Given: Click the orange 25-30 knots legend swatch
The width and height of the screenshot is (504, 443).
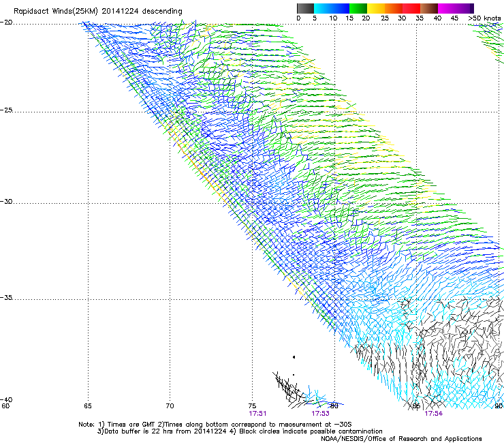Looking at the screenshot, I should [x=394, y=8].
